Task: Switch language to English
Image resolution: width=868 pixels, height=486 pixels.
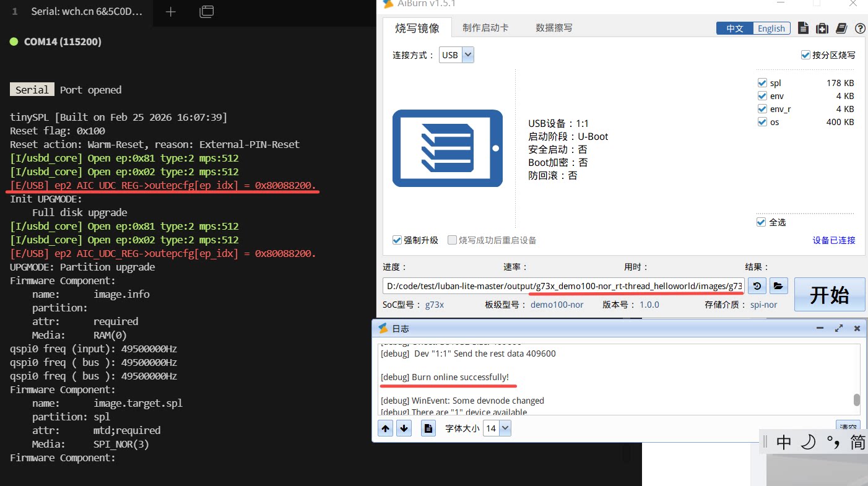Action: tap(771, 28)
